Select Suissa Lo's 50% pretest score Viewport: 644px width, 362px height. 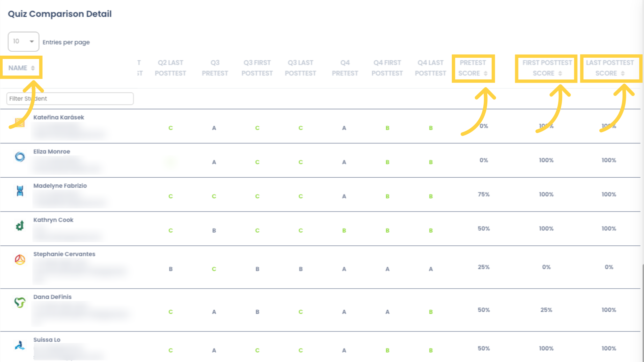(484, 349)
